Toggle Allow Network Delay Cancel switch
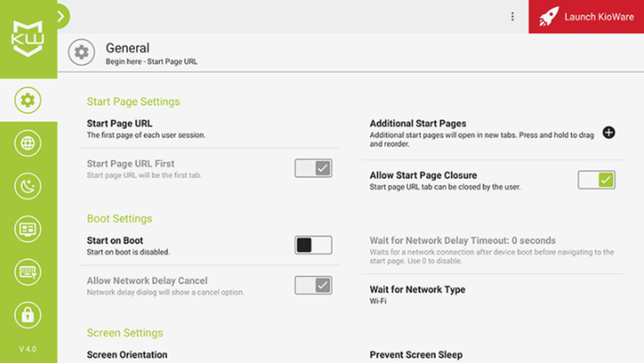The width and height of the screenshot is (644, 363). (313, 286)
